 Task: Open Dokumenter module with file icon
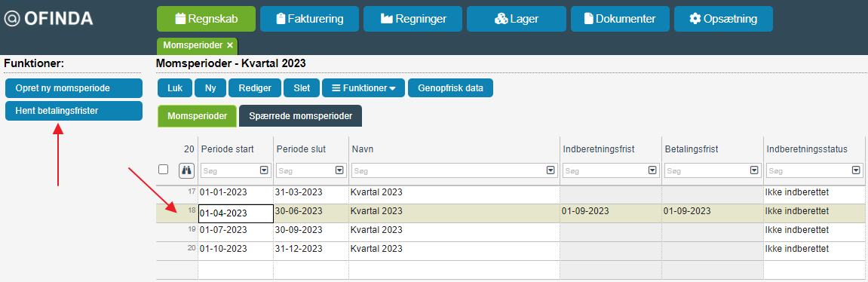coord(620,19)
